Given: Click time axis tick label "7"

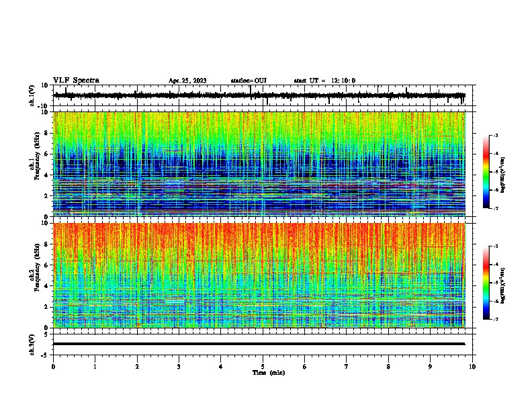Looking at the screenshot, I should [x=347, y=367].
